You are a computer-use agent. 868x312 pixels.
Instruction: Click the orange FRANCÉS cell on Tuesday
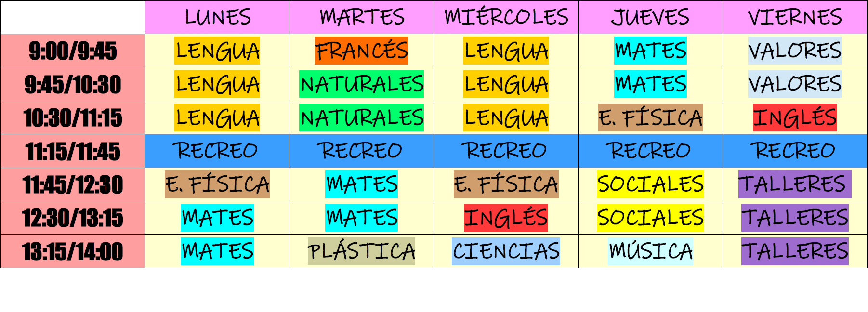(361, 51)
